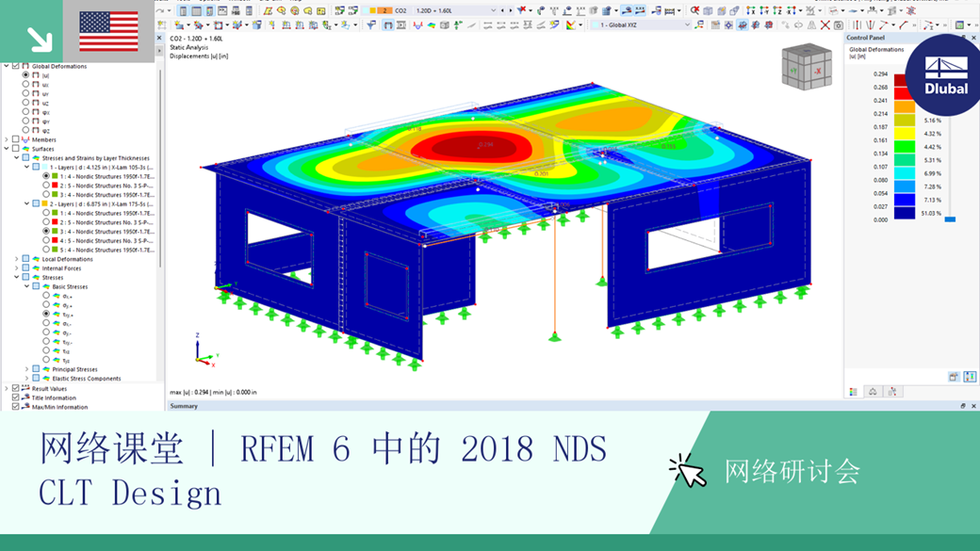Expand the Local Deformations node
The height and width of the screenshot is (551, 980).
pos(16,259)
